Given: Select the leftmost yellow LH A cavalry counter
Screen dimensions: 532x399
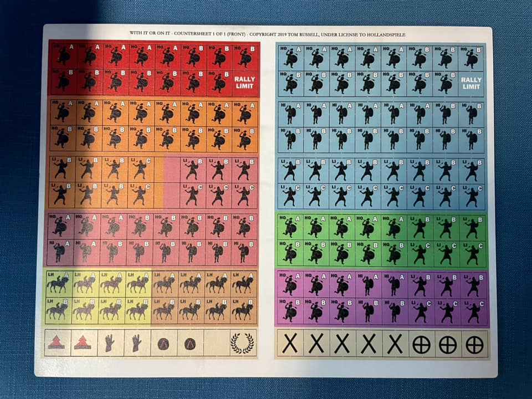Looking at the screenshot, I should click(59, 284).
